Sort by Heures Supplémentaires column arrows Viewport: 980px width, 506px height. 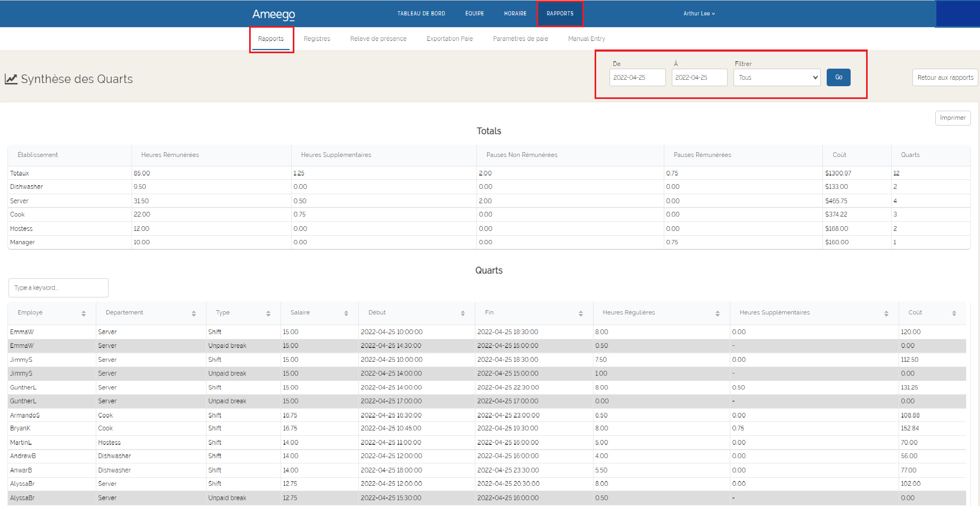click(x=886, y=313)
